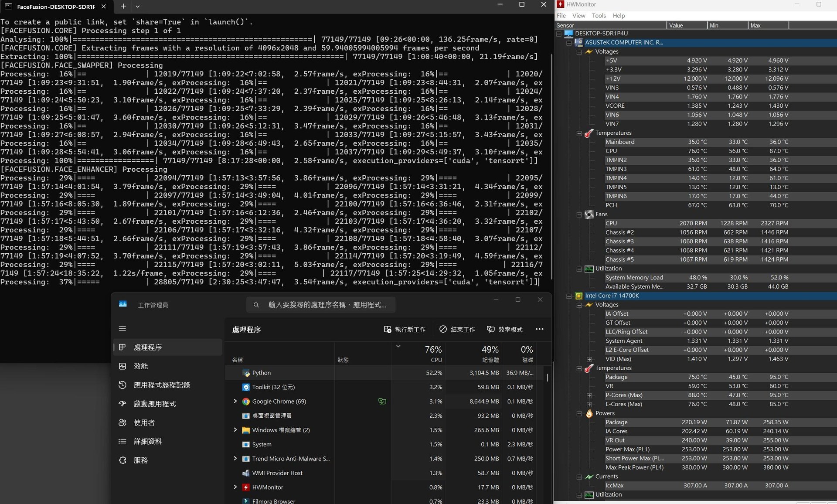This screenshot has height=504, width=837.
Task: Click 結束工作 button
Action: tap(457, 329)
